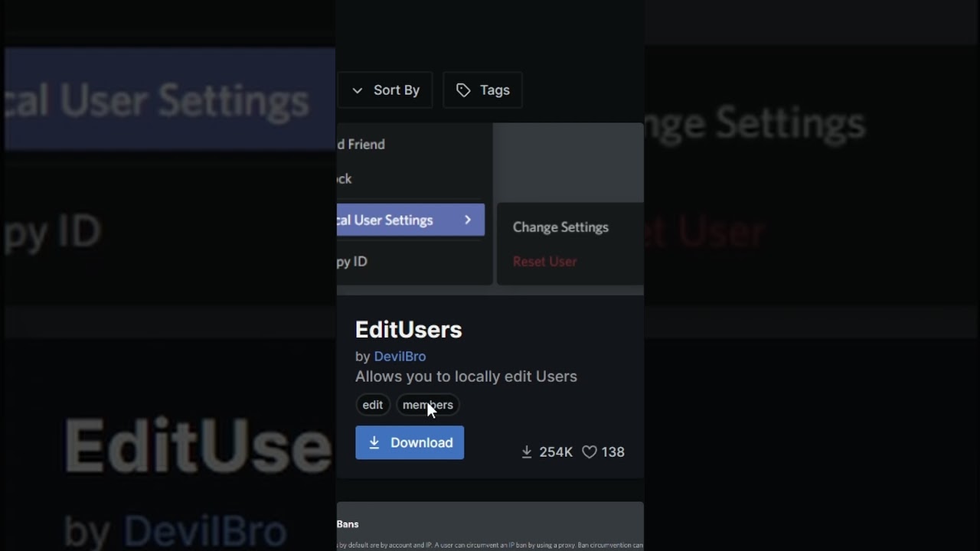
Task: Click the download arrow icon in Download button
Action: pos(374,442)
